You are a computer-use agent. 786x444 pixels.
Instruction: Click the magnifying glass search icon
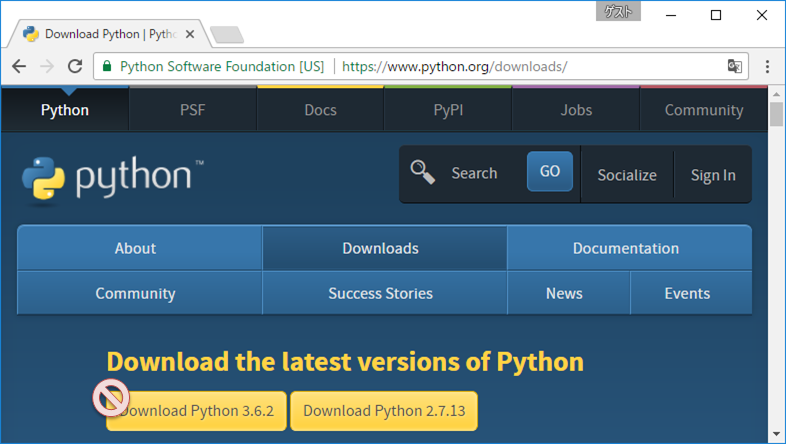pos(423,172)
